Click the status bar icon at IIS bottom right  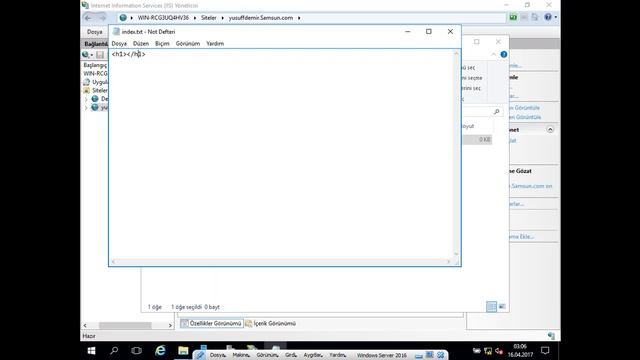click(x=551, y=336)
